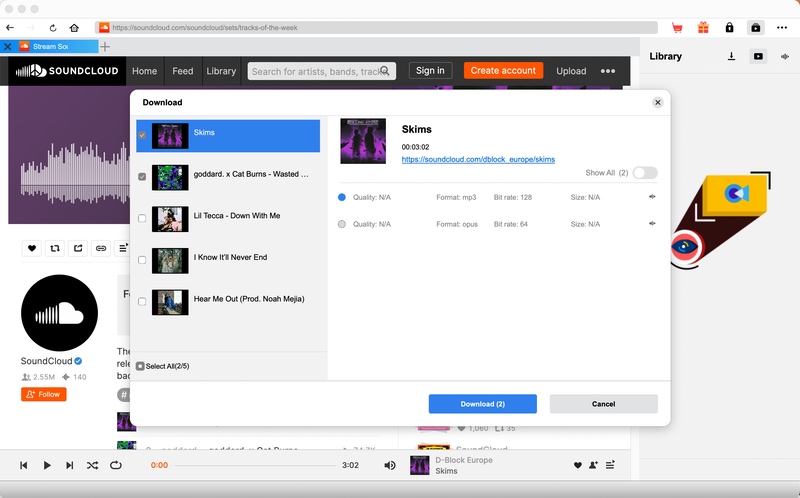The width and height of the screenshot is (800, 498).
Task: Click audio icon on mp3 row
Action: click(652, 196)
